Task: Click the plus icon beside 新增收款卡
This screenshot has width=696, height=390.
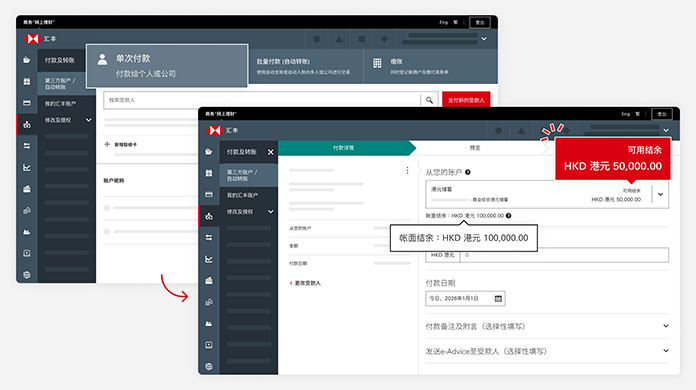Action: click(107, 144)
